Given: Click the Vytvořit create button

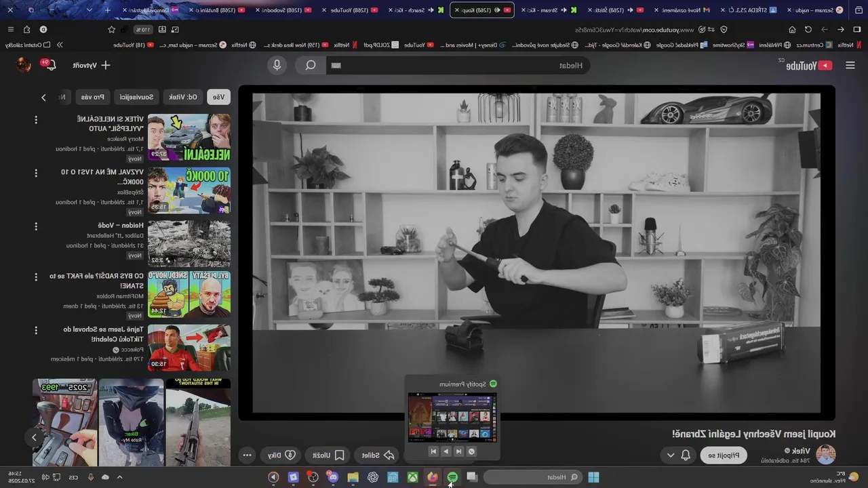Looking at the screenshot, I should point(91,65).
